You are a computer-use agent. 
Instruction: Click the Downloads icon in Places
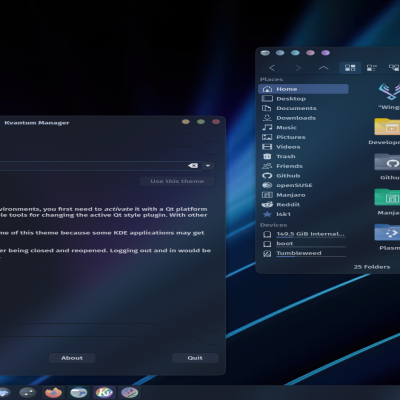267,118
